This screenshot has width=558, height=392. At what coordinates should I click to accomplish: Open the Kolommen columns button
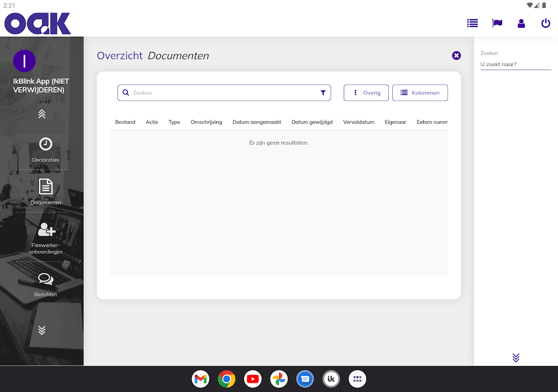(420, 93)
